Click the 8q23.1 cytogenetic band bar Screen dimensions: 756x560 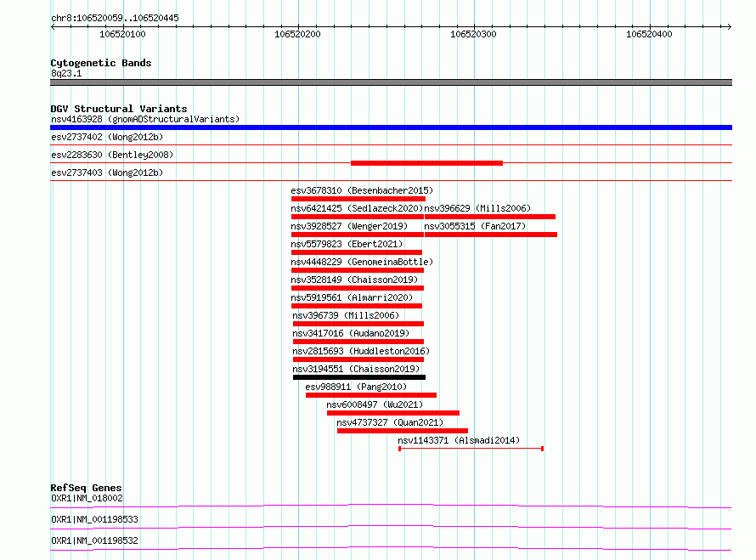coord(391,82)
